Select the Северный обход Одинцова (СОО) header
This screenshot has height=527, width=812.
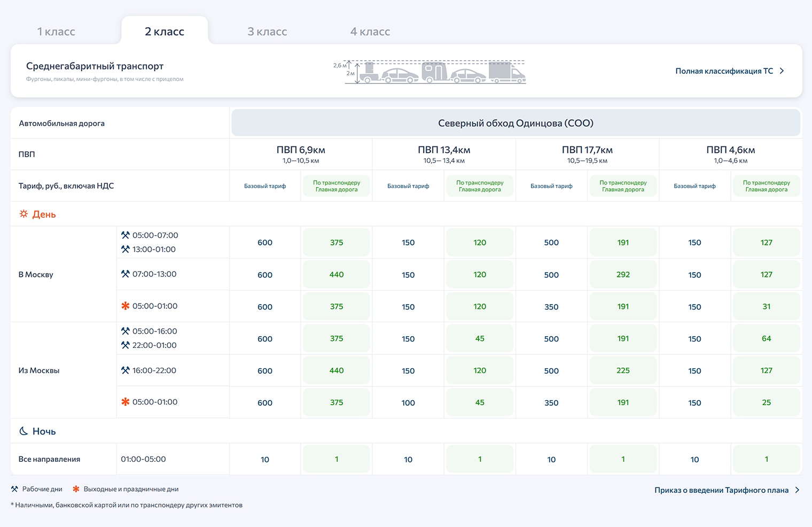pyautogui.click(x=516, y=123)
